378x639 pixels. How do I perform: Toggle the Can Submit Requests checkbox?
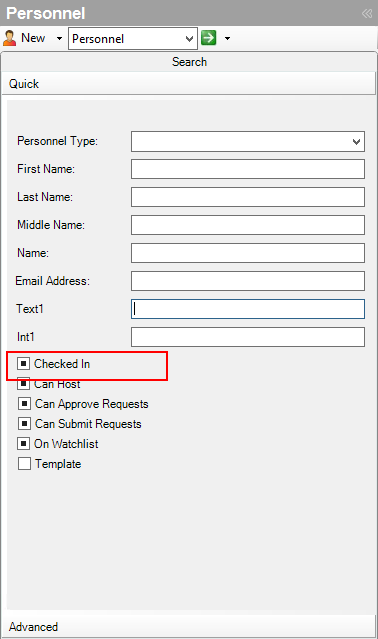pos(24,423)
